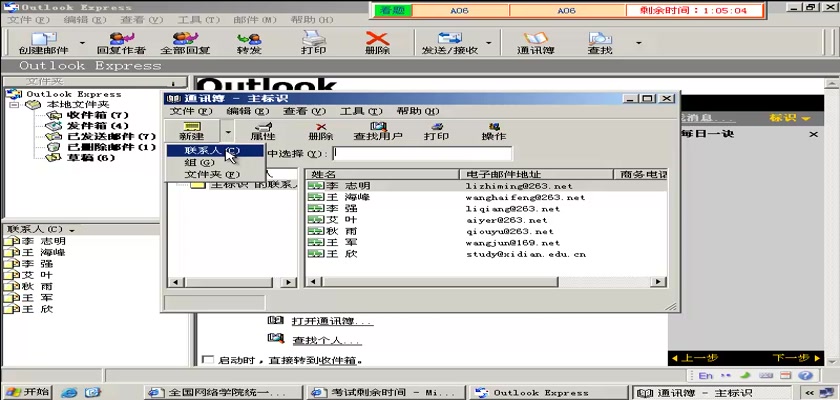
Task: Click the Print (打印) icon in Outlook toolbar
Action: [x=314, y=43]
